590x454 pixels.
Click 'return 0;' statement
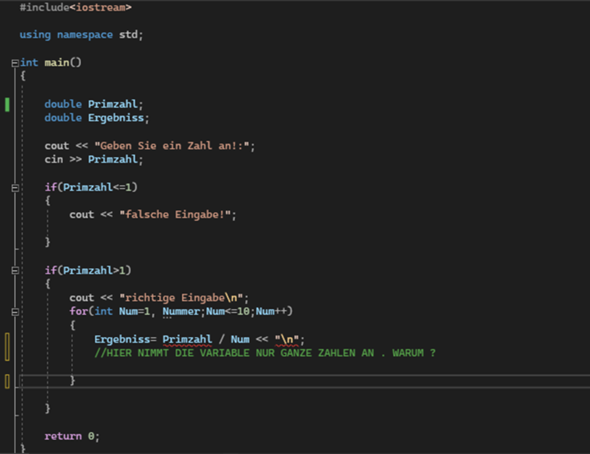72,436
